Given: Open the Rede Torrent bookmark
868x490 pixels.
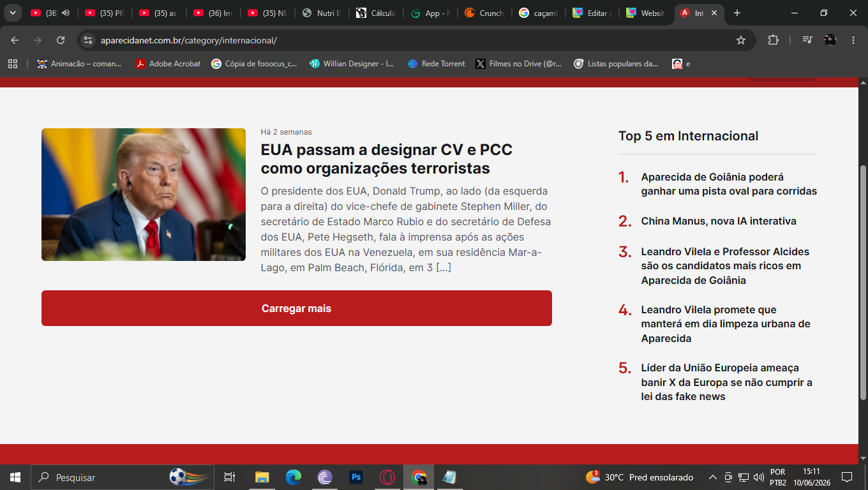Looking at the screenshot, I should (437, 64).
